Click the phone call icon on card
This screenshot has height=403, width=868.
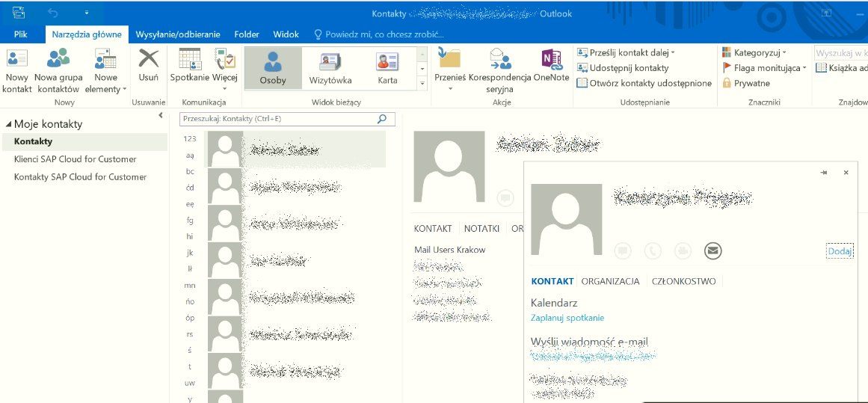pos(653,250)
